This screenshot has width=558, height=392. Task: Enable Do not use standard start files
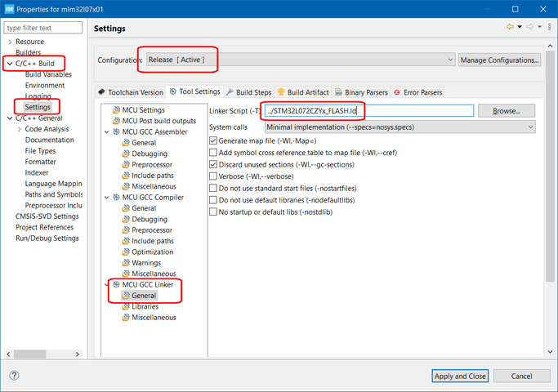213,188
